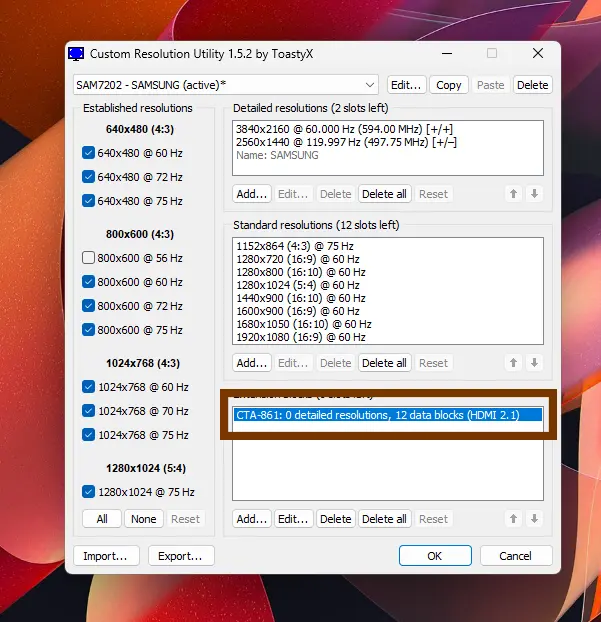Add a new extension block
This screenshot has width=601, height=622.
point(252,519)
